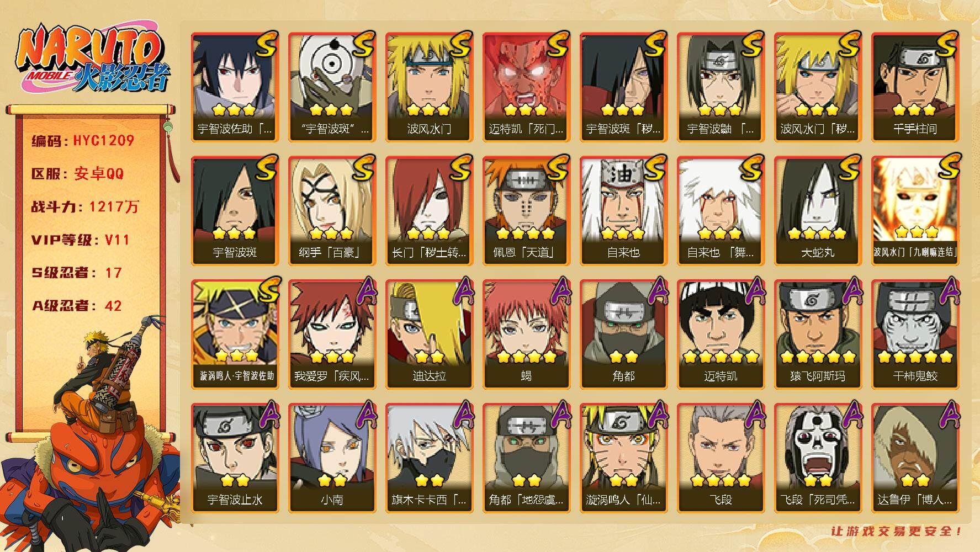This screenshot has height=552, width=980.
Task: Tap the Naruto on toad illustration
Action: pyautogui.click(x=91, y=436)
